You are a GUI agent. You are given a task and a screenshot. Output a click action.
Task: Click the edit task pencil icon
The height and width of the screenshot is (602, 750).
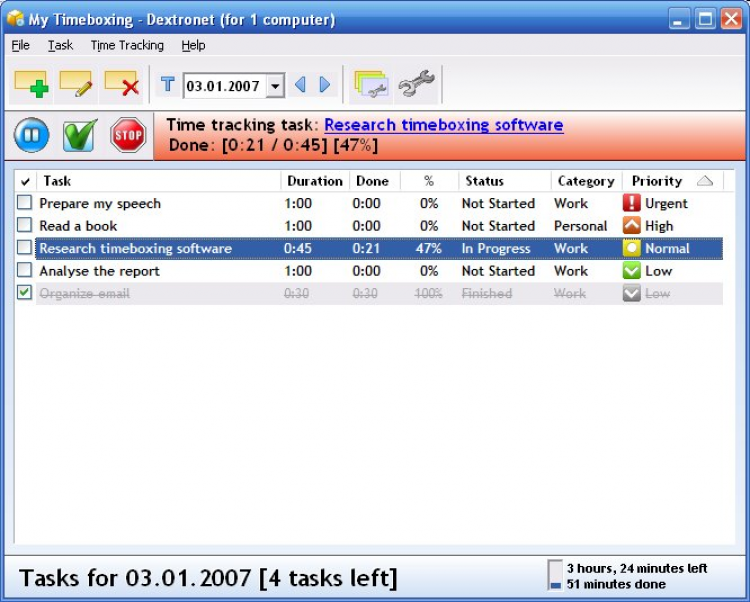click(x=76, y=84)
